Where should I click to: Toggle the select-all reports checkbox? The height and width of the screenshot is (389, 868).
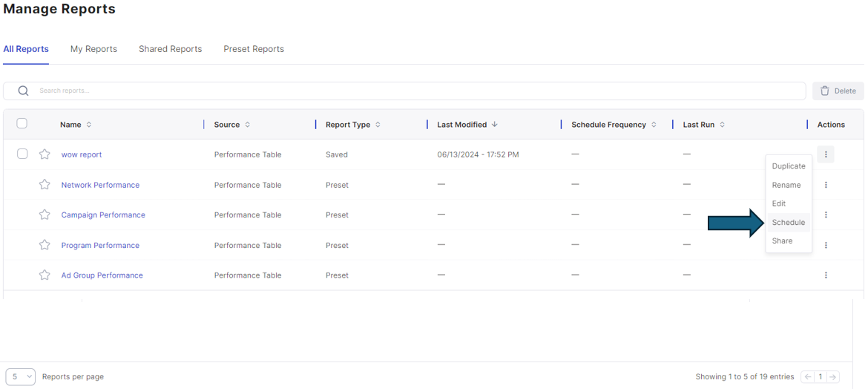(x=22, y=123)
